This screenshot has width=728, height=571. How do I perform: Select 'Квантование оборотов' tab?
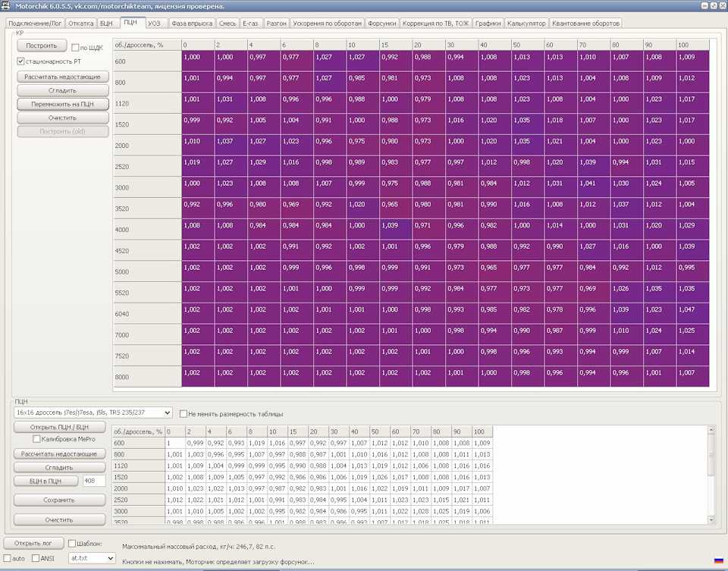tap(585, 24)
